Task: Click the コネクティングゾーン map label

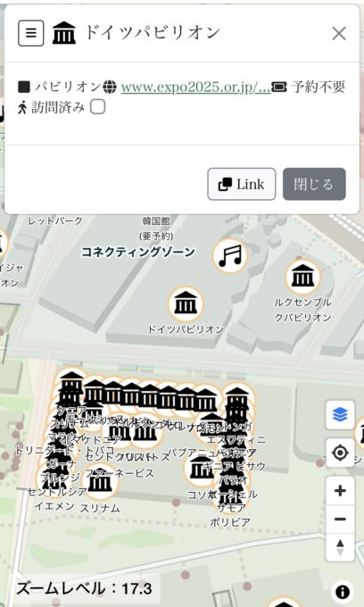Action: 137,253
